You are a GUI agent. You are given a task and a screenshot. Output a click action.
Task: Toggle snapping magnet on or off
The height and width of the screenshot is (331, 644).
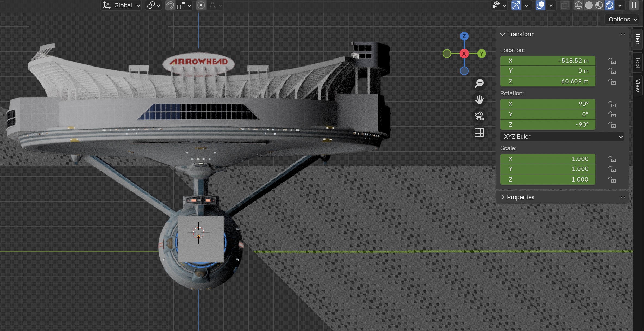(x=170, y=5)
